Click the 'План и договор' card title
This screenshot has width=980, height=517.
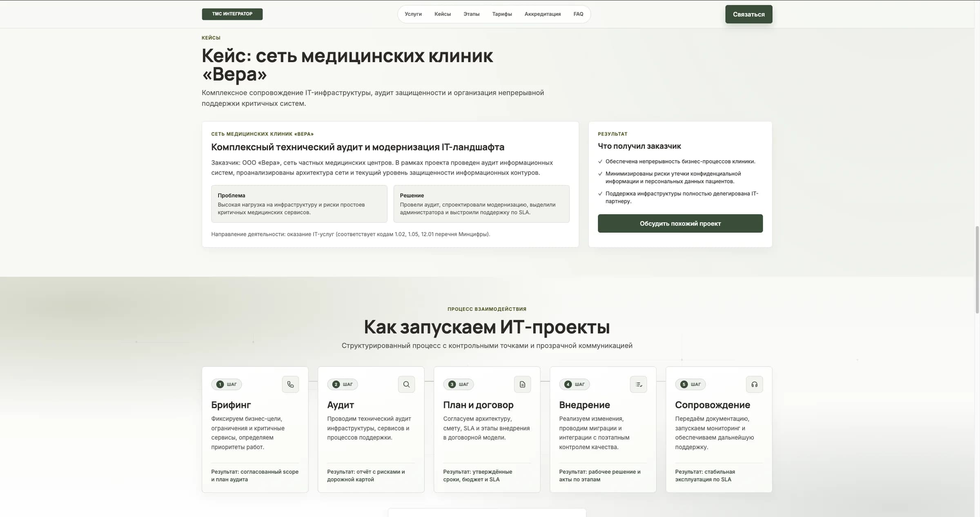478,405
